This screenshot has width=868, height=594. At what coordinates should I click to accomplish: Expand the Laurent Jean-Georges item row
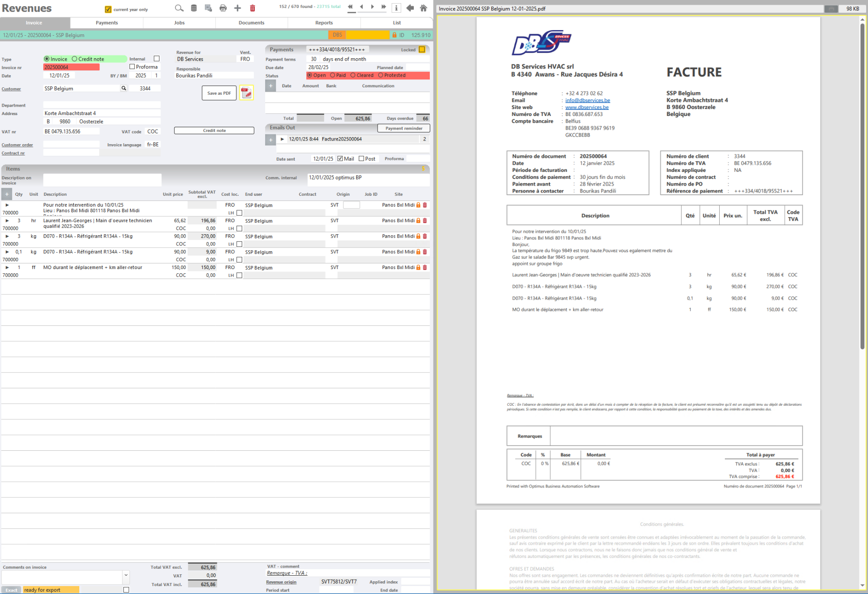pos(7,221)
